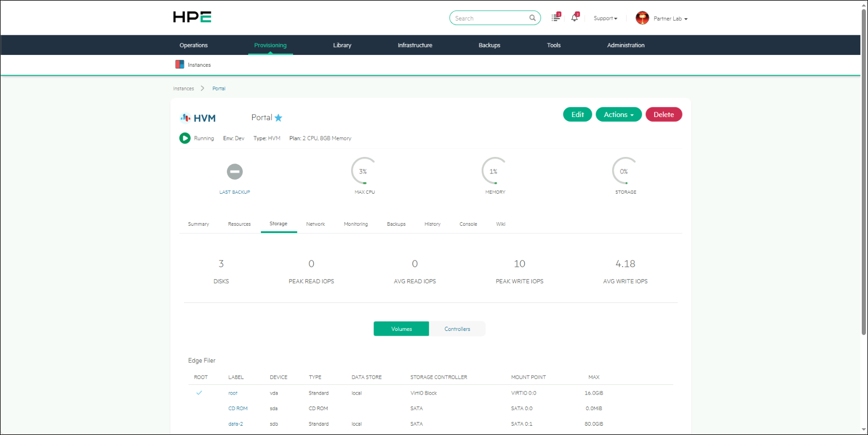Click the HPE logo
Image resolution: width=868 pixels, height=435 pixels.
pyautogui.click(x=192, y=17)
